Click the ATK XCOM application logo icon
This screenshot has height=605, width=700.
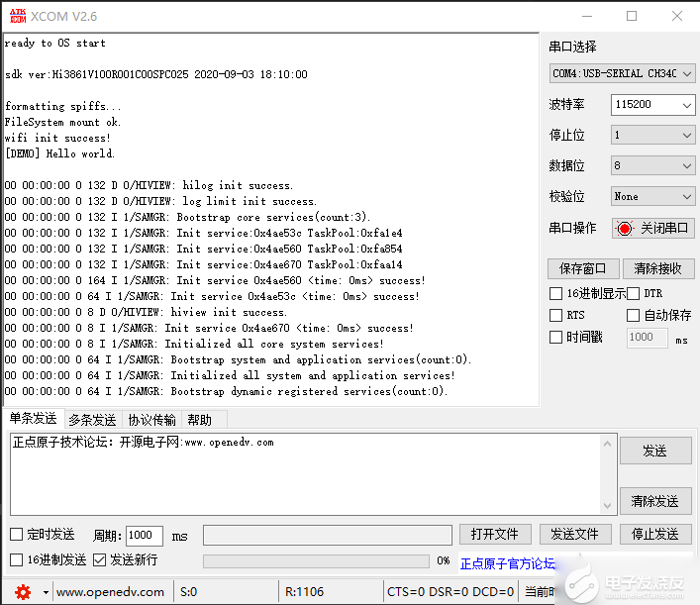pyautogui.click(x=18, y=16)
